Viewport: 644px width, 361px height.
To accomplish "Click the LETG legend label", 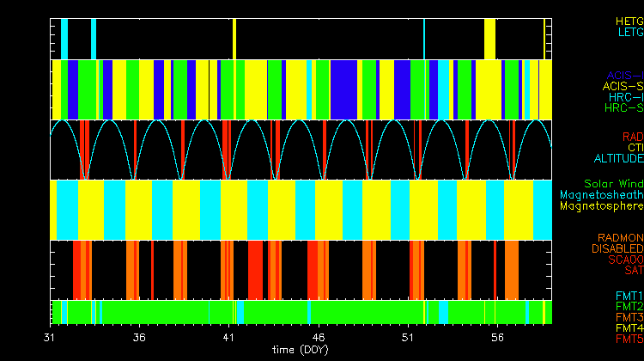I will (x=630, y=33).
